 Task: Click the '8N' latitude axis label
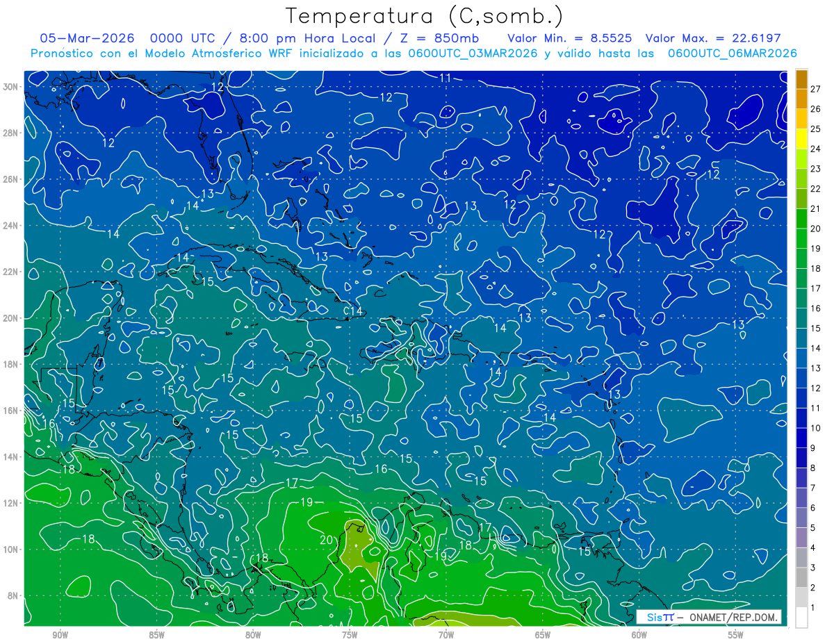click(x=14, y=596)
